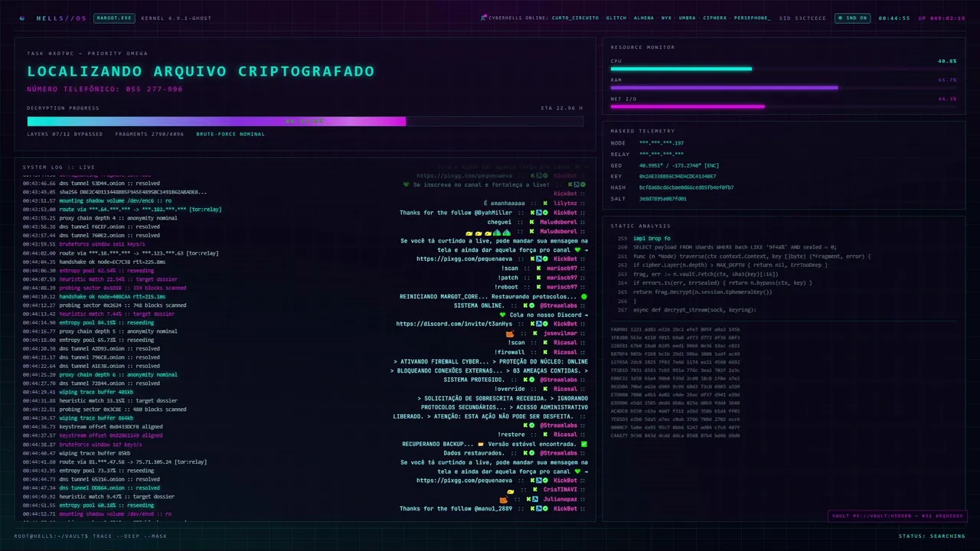Select user ALHENA in the online list
The width and height of the screenshot is (980, 551).
click(644, 18)
